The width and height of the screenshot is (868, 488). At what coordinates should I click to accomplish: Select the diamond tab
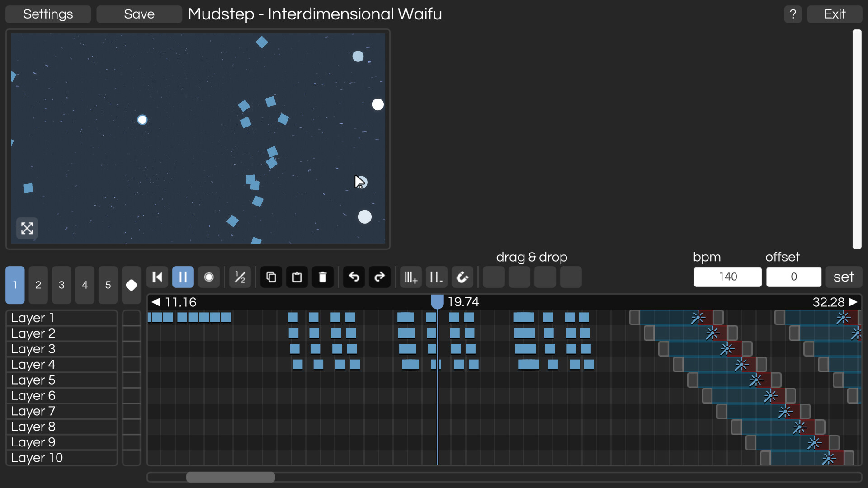click(131, 285)
